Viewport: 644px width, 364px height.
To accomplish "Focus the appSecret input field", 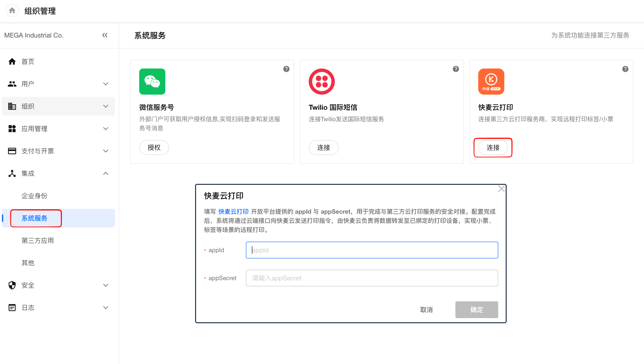I will (372, 278).
